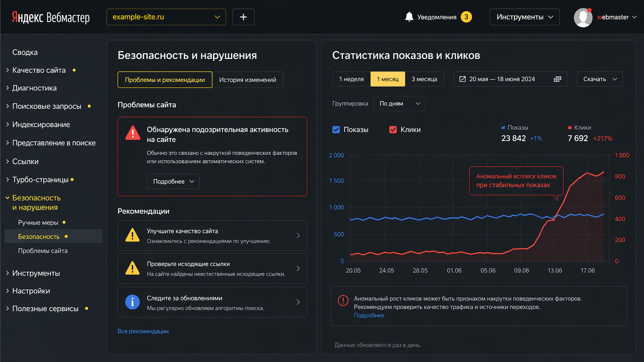Uncheck the Показы checkbox
The image size is (644, 362).
[336, 130]
